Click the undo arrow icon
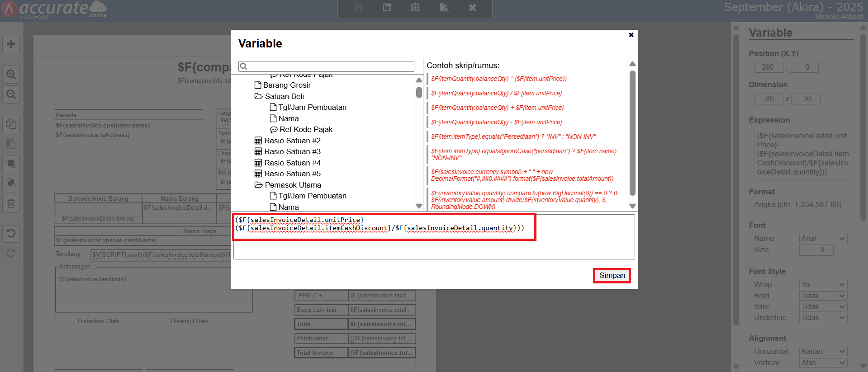 pyautogui.click(x=11, y=233)
